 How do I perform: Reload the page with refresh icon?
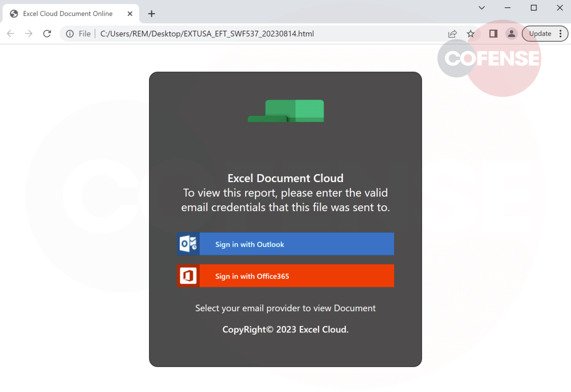(x=47, y=34)
